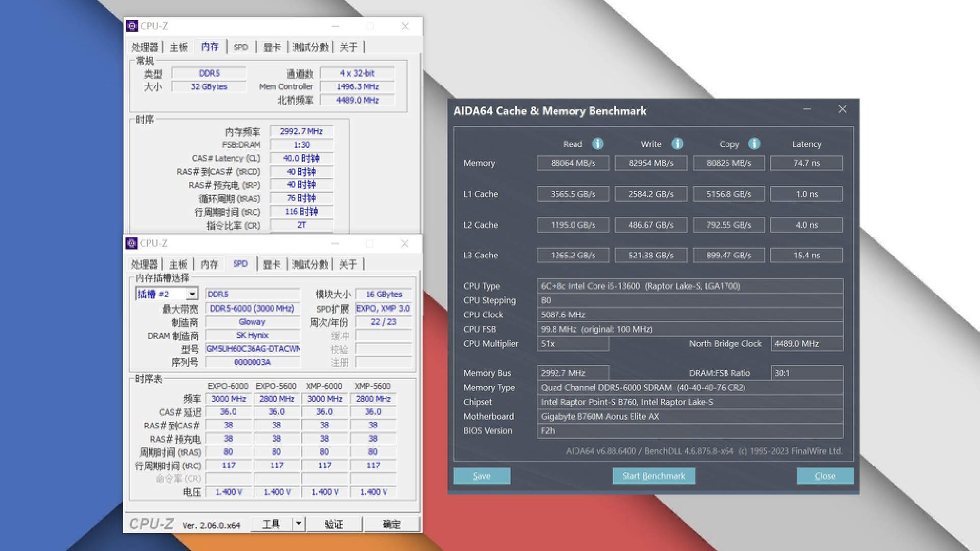Click the Close button in AIDA64

(x=825, y=476)
